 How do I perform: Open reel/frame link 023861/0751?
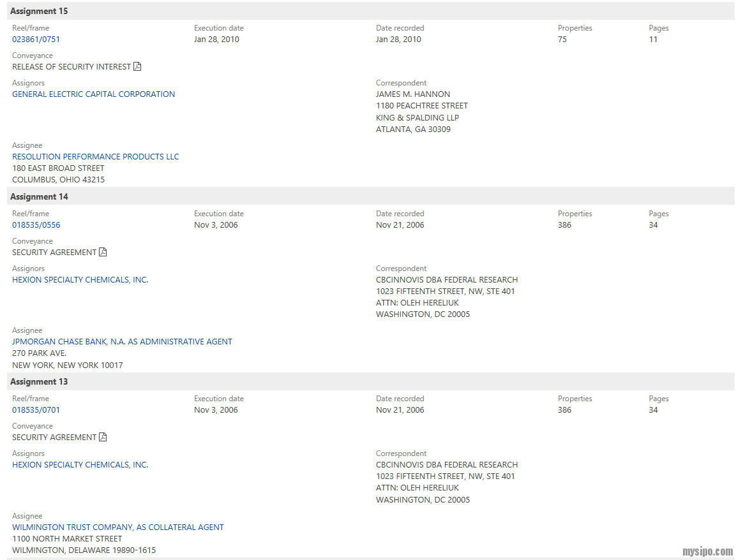click(36, 40)
